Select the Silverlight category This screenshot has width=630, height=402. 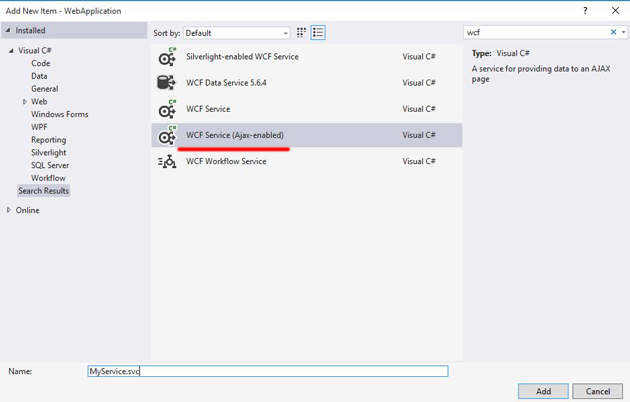click(x=49, y=153)
